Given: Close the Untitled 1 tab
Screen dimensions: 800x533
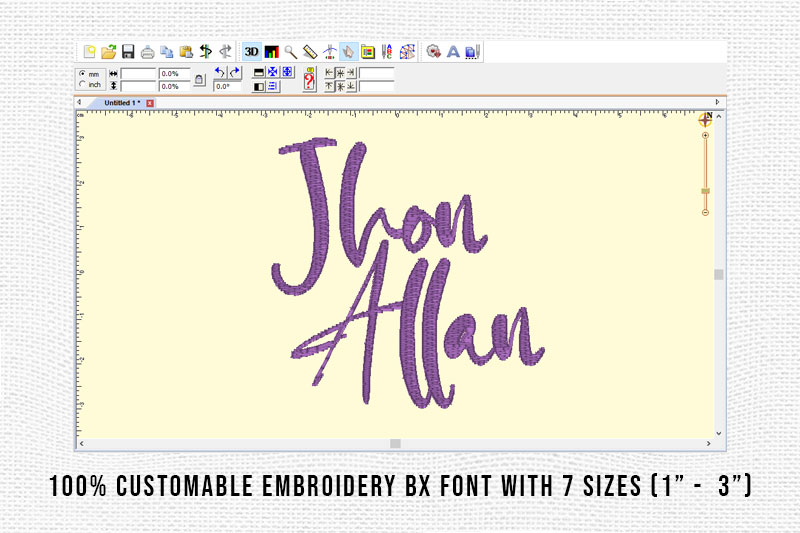Looking at the screenshot, I should coord(150,103).
